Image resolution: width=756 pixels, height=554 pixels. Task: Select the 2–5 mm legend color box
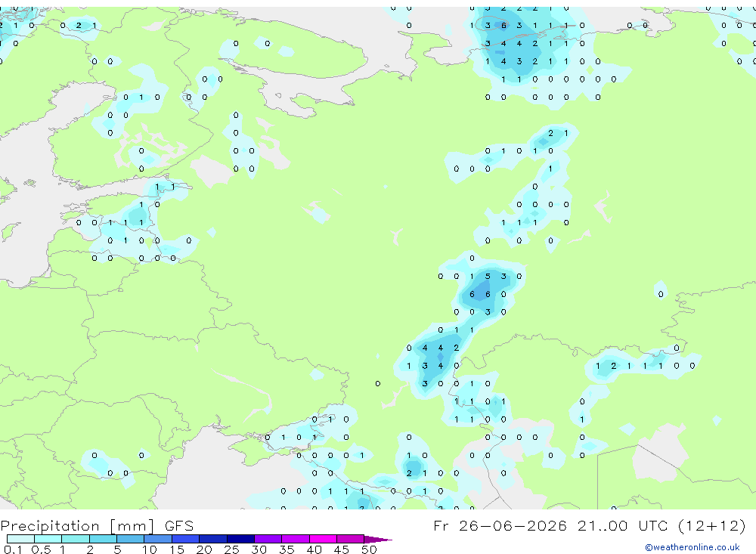click(103, 539)
